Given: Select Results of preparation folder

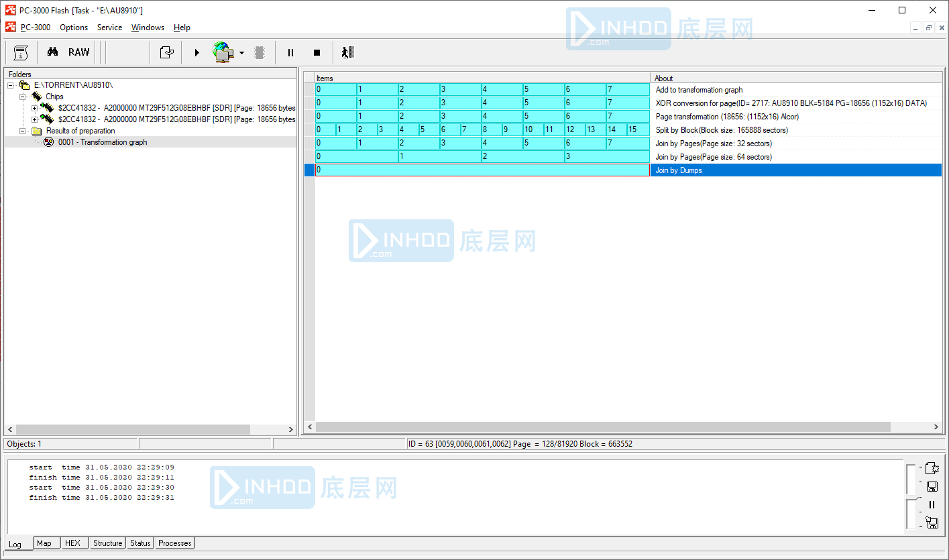Looking at the screenshot, I should pos(80,131).
